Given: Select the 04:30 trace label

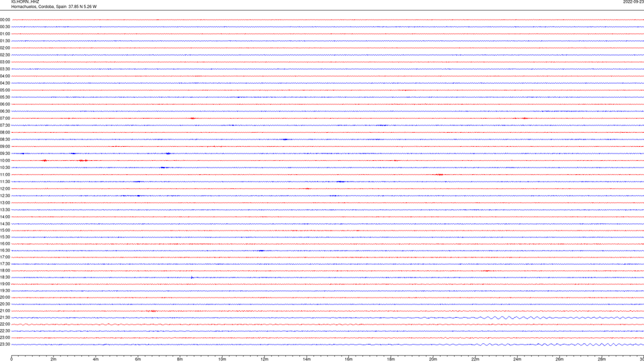Looking at the screenshot, I should [x=5, y=83].
